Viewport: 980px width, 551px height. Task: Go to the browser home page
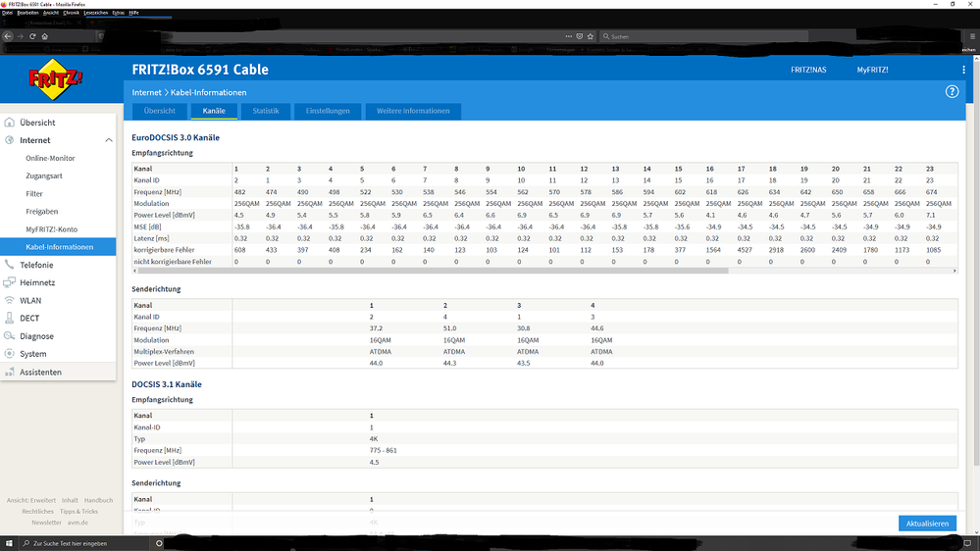45,36
